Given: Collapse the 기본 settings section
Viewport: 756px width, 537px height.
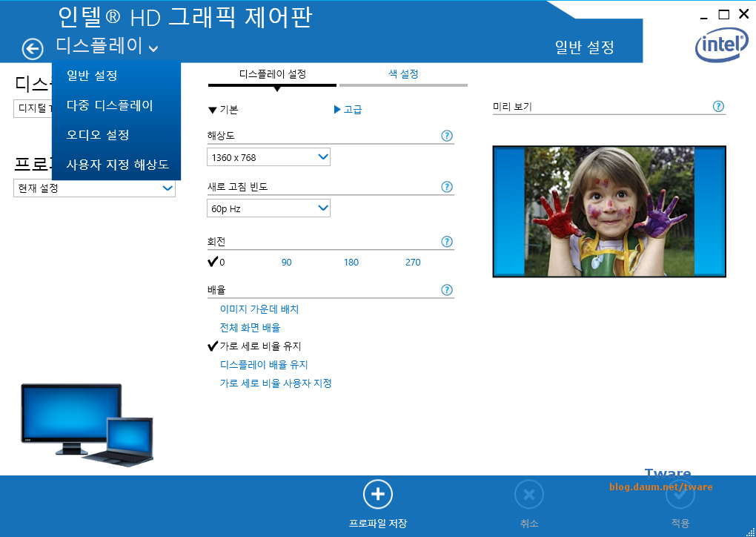Looking at the screenshot, I should (x=223, y=110).
